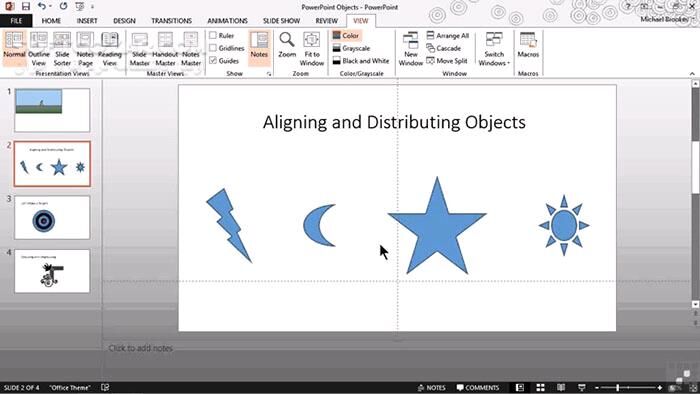Fit slide to current window status icon

693,388
